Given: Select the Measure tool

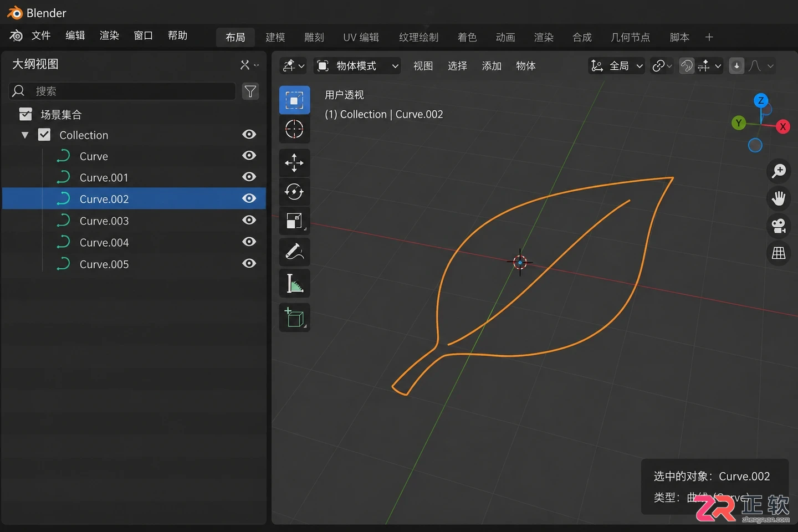Looking at the screenshot, I should pyautogui.click(x=294, y=284).
